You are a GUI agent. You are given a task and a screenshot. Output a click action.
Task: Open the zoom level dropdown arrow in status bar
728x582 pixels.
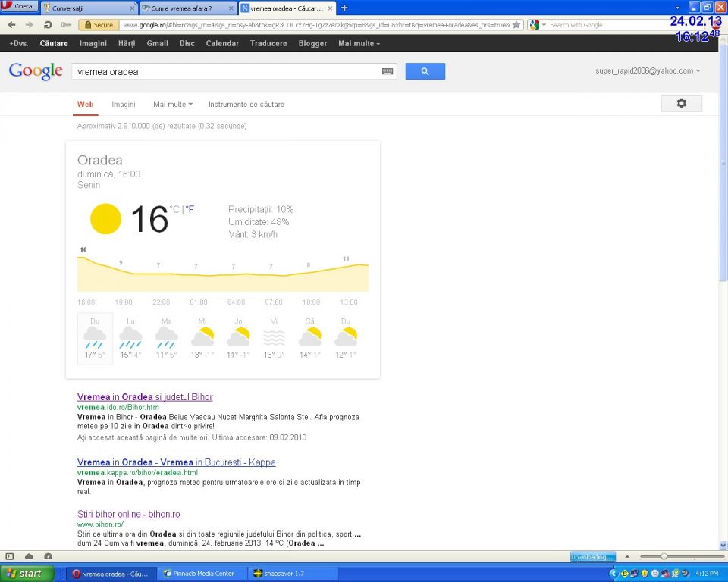coord(627,556)
